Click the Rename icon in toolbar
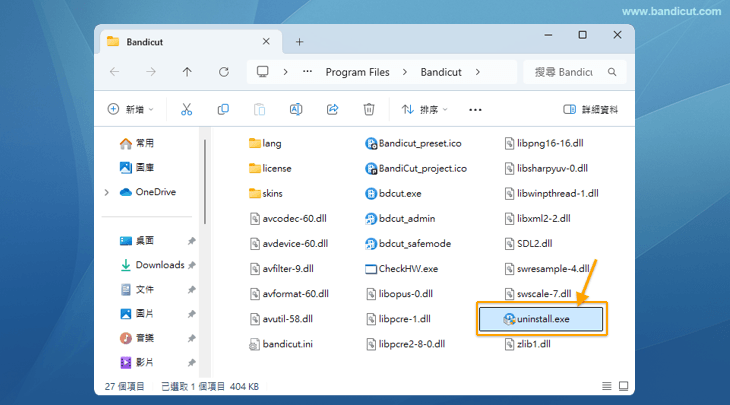The height and width of the screenshot is (405, 730). (x=296, y=109)
